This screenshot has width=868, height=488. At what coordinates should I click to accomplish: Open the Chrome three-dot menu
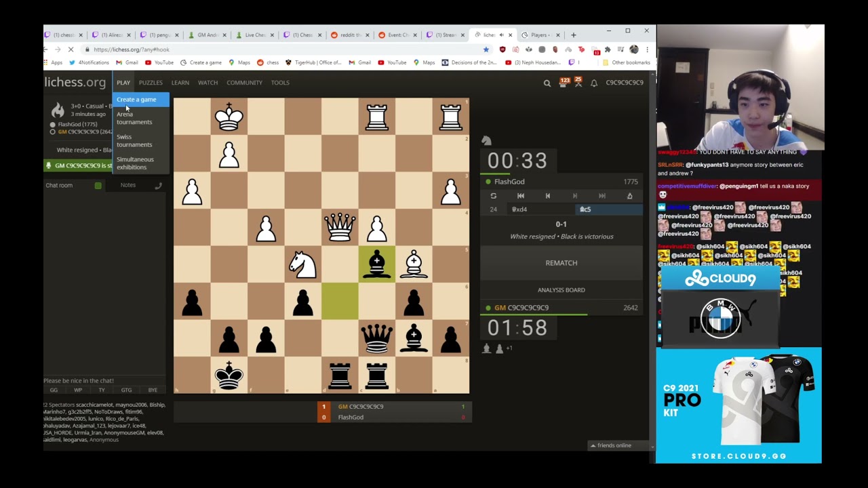click(x=647, y=49)
